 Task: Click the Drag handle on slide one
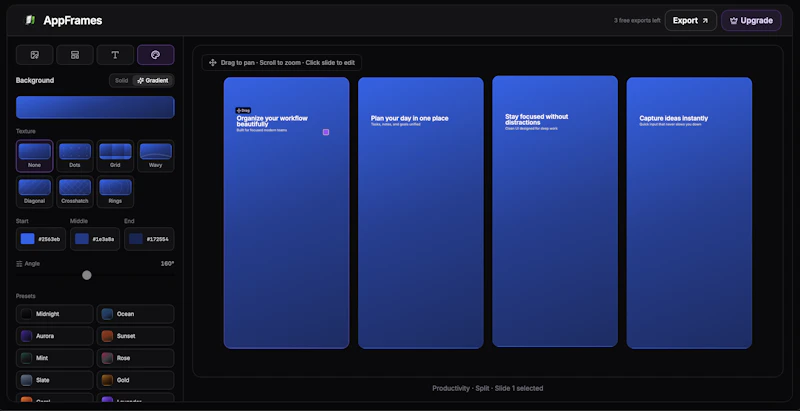click(x=243, y=110)
